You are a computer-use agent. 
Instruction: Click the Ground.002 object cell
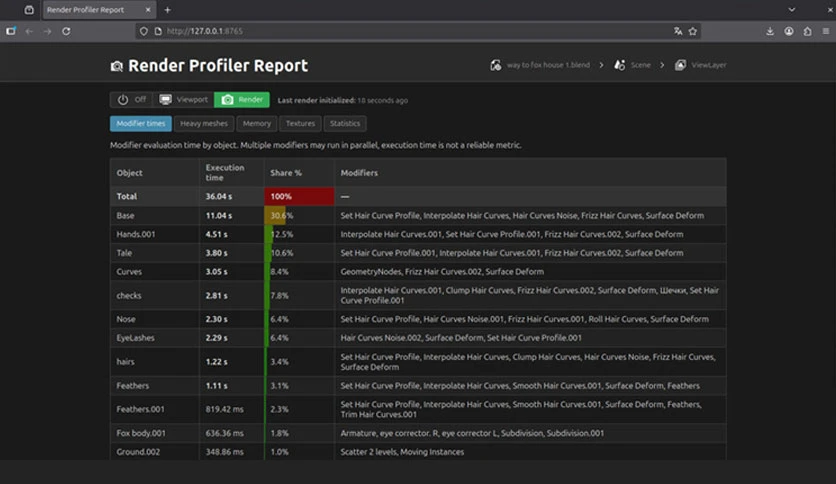155,451
